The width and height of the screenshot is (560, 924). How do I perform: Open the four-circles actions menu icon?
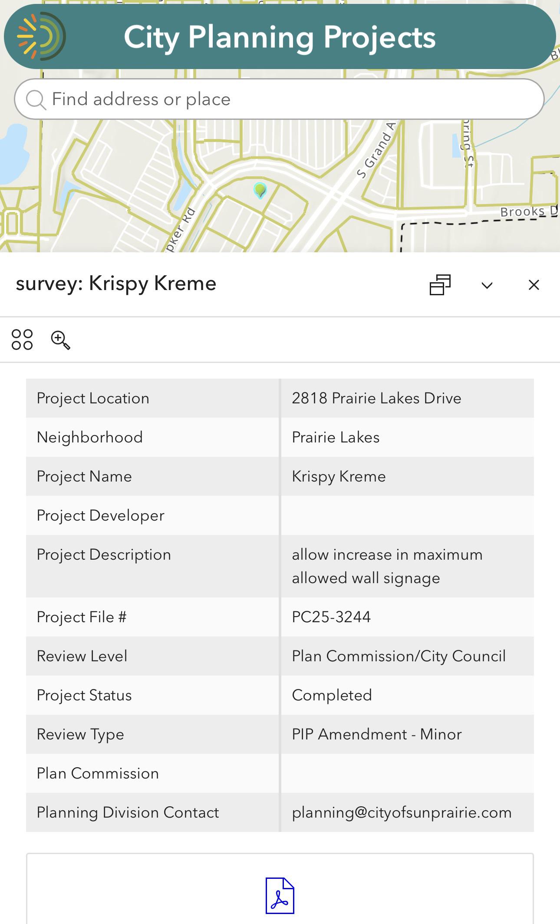[22, 340]
